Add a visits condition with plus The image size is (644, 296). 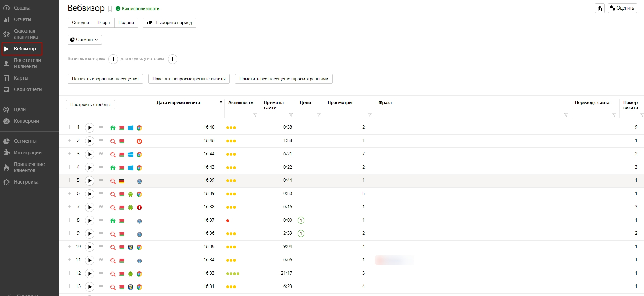113,59
